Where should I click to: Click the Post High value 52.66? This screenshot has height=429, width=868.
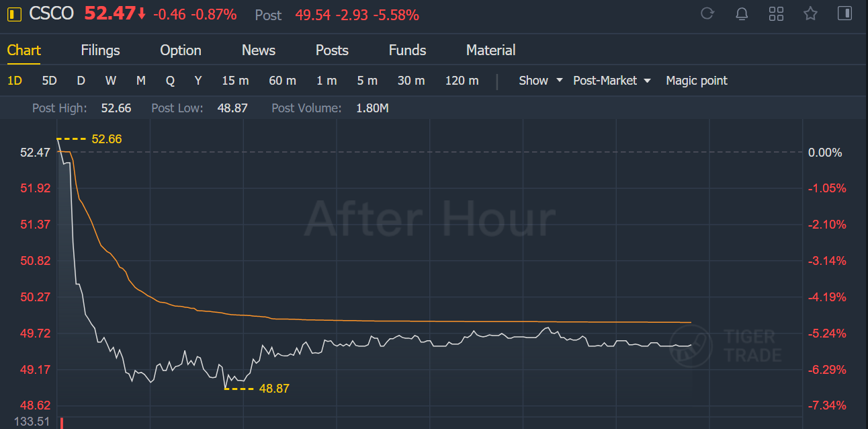116,108
